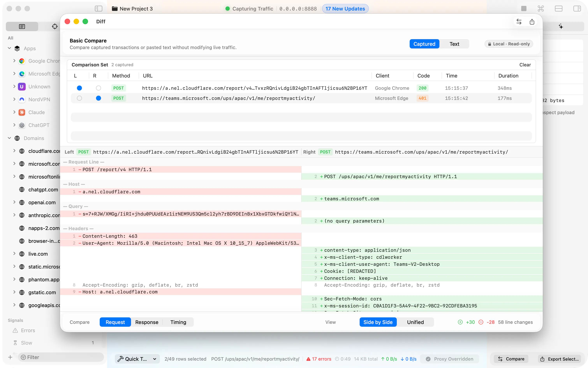The height and width of the screenshot is (368, 588).
Task: Click the Compare button at bottom right
Action: (511, 359)
